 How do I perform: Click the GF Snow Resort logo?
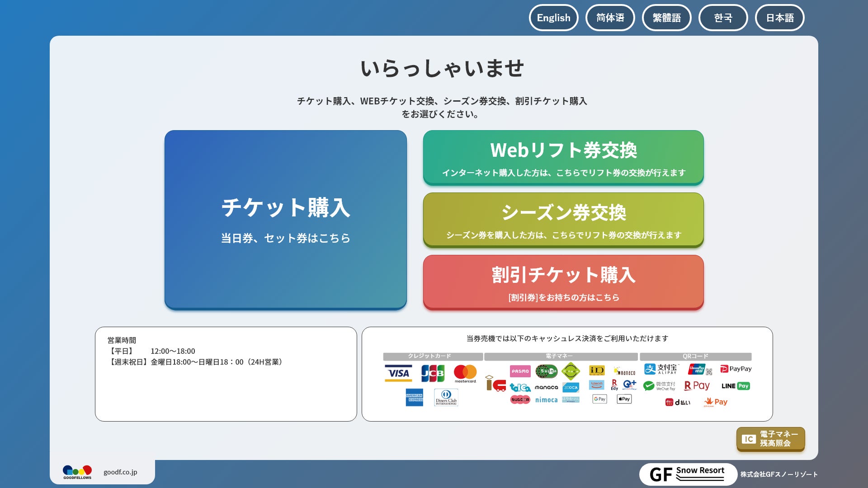pos(688,474)
